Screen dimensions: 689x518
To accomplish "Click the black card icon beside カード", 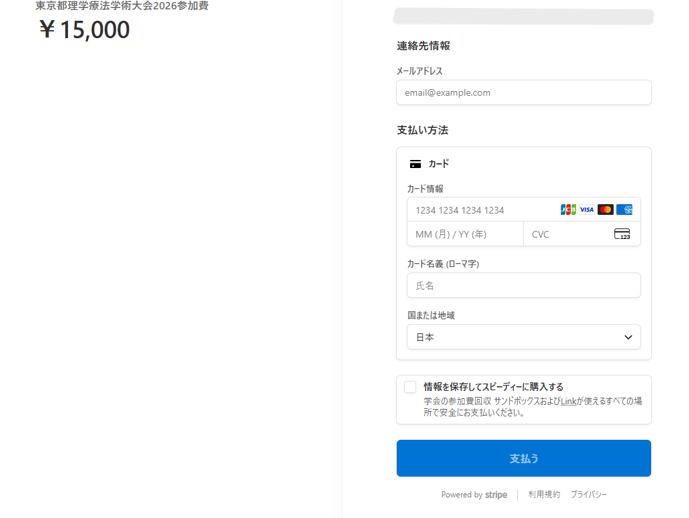I will [415, 164].
